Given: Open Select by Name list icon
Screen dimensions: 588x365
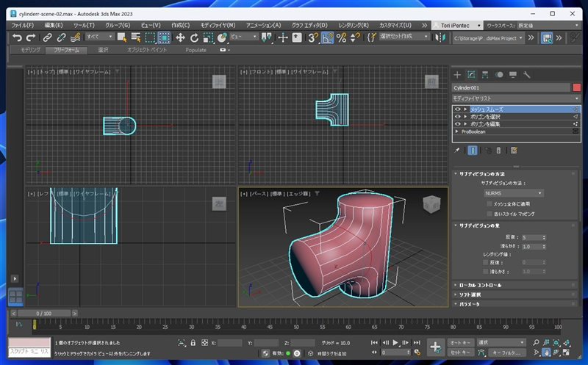Looking at the screenshot, I should [136, 37].
